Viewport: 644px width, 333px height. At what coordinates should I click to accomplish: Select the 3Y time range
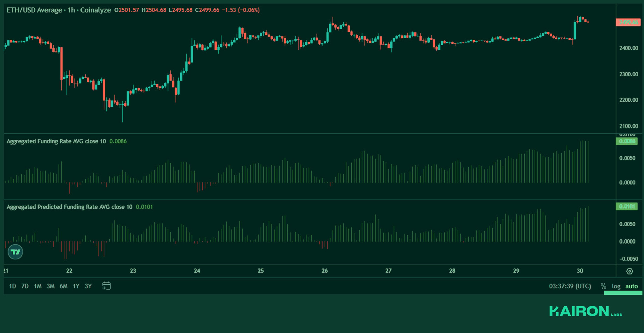tap(88, 286)
